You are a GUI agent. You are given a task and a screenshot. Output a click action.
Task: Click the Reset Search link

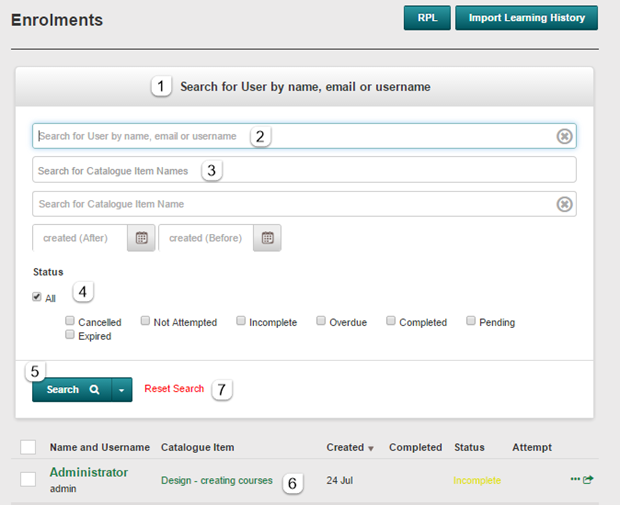point(174,389)
